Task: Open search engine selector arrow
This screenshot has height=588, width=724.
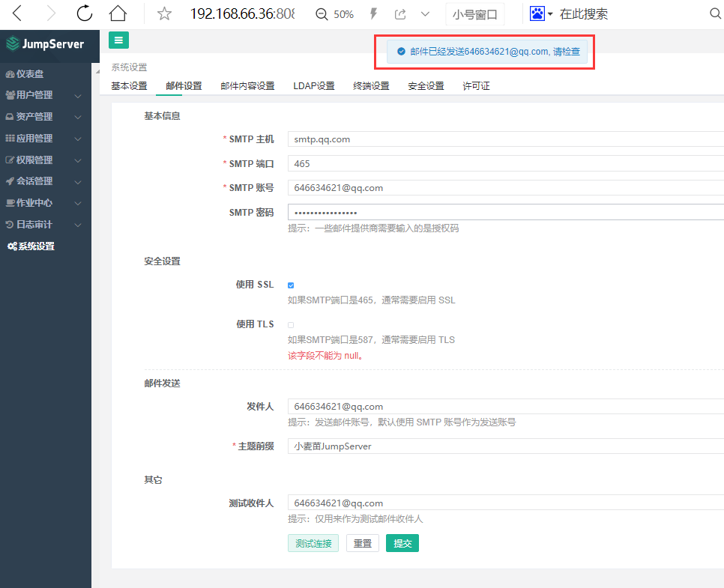Action: point(550,14)
